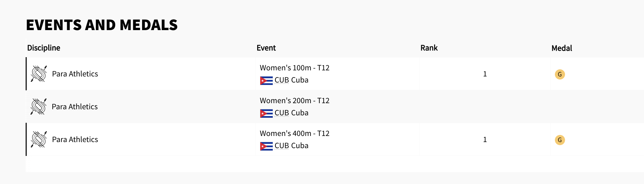Click rank 1 in the 400m row
The height and width of the screenshot is (184, 644).
tap(485, 140)
